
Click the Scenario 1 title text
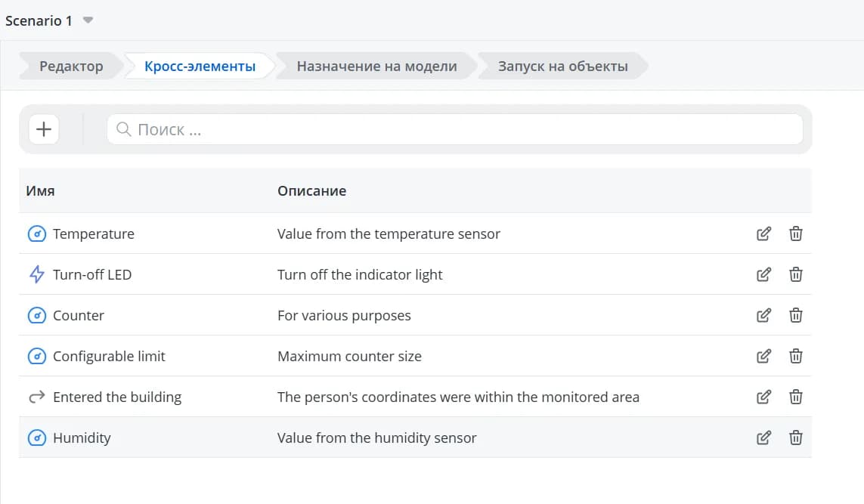(39, 20)
